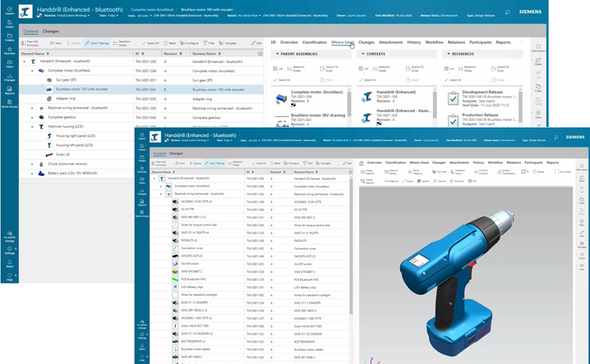This screenshot has height=364, width=590.
Task: Toggle Color Filtering in front window toolbar
Action: [x=215, y=163]
